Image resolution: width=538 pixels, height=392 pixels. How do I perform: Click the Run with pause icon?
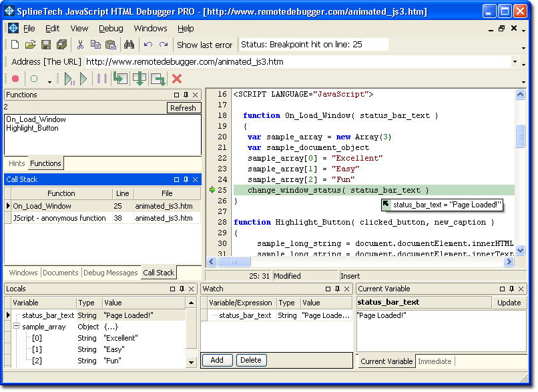(69, 79)
